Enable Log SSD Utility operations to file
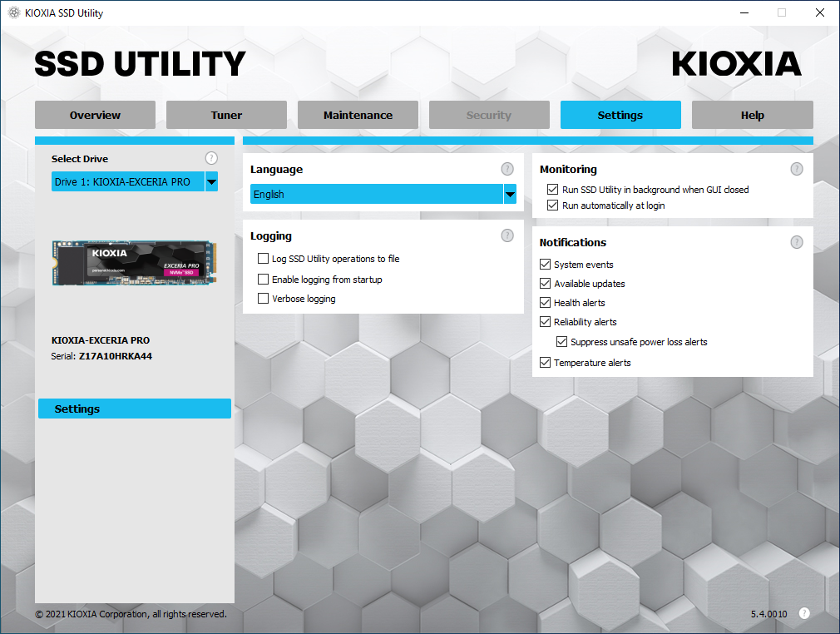Image resolution: width=840 pixels, height=634 pixels. pos(263,259)
